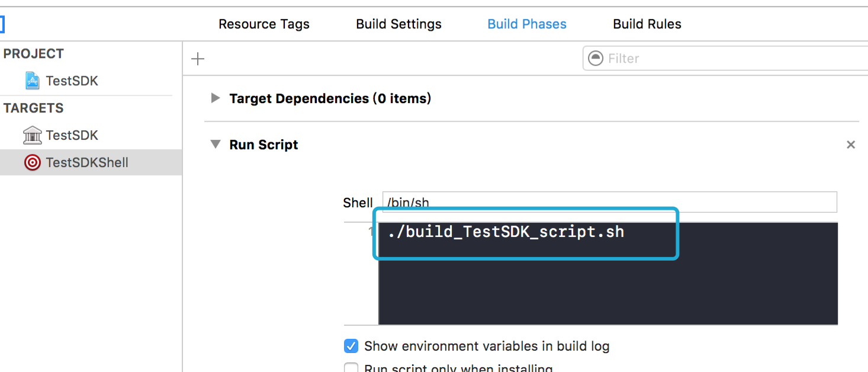Click the TestSDK project blueprint icon
Screen dimensions: 868x372
click(x=33, y=81)
